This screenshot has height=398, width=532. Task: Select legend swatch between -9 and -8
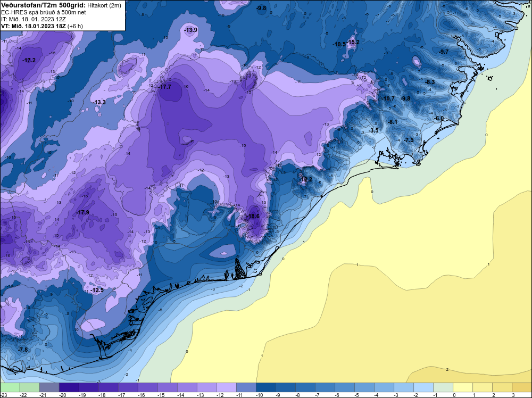tap(286, 387)
